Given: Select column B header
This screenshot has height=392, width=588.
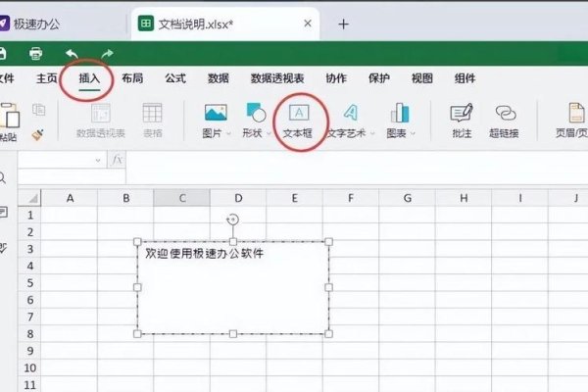Looking at the screenshot, I should [x=125, y=198].
